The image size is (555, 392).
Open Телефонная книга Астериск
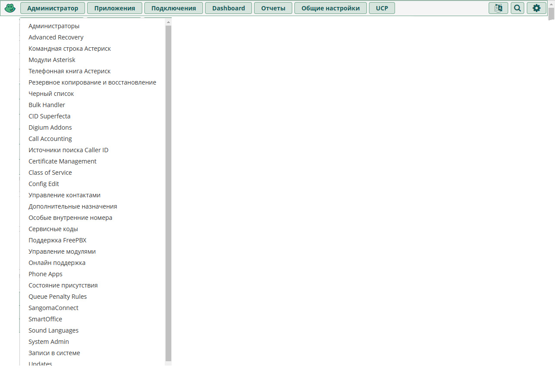coord(69,71)
